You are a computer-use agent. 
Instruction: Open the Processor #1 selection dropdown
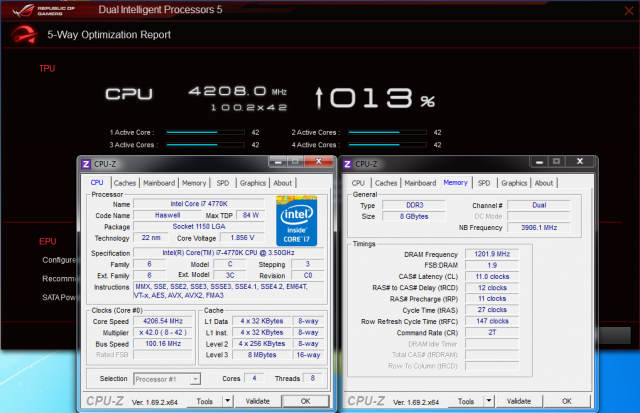point(167,379)
